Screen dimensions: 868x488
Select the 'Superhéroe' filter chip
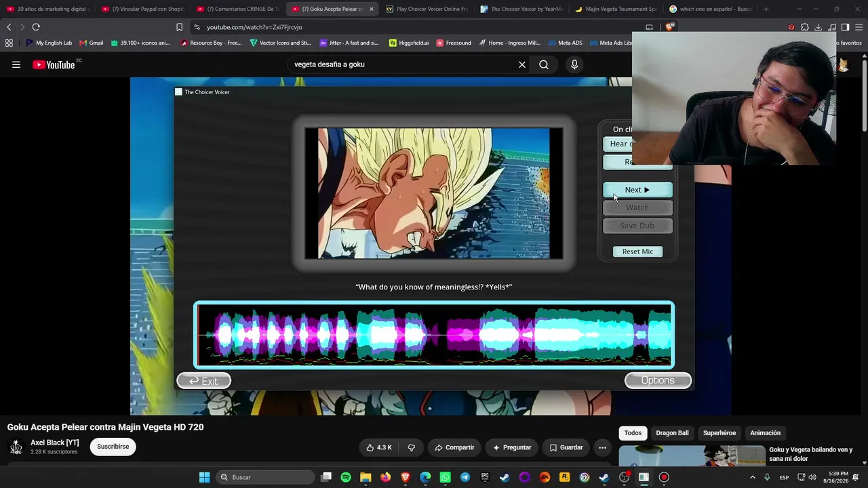pos(719,433)
